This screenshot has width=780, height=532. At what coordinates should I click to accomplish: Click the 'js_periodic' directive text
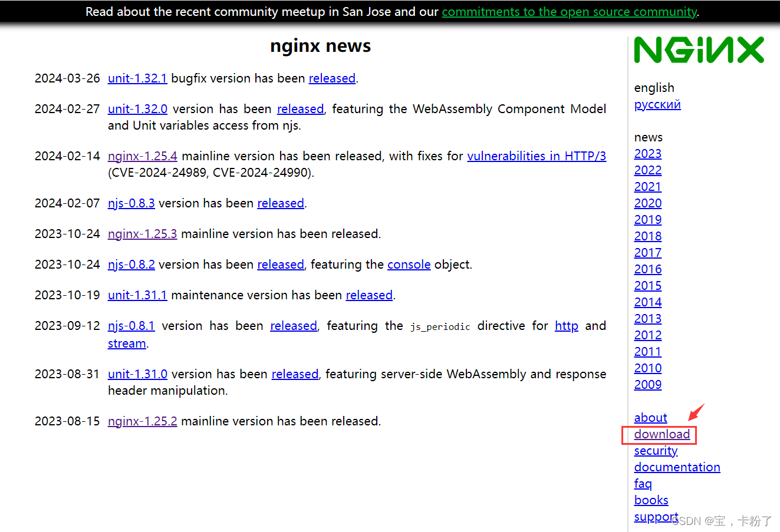click(440, 327)
